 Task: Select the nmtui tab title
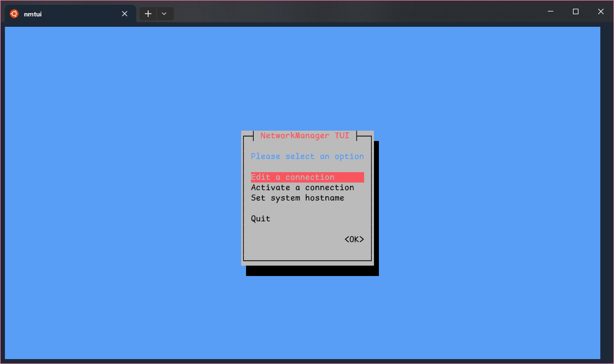click(33, 14)
